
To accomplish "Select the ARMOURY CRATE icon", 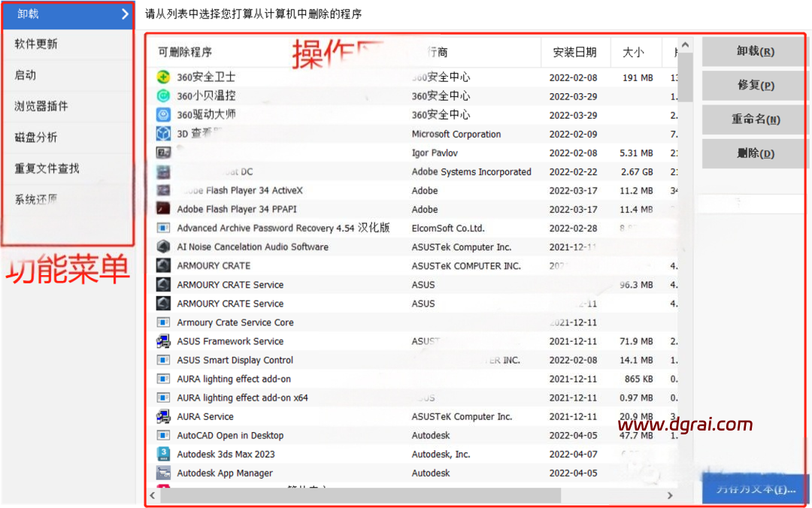I will pos(163,265).
